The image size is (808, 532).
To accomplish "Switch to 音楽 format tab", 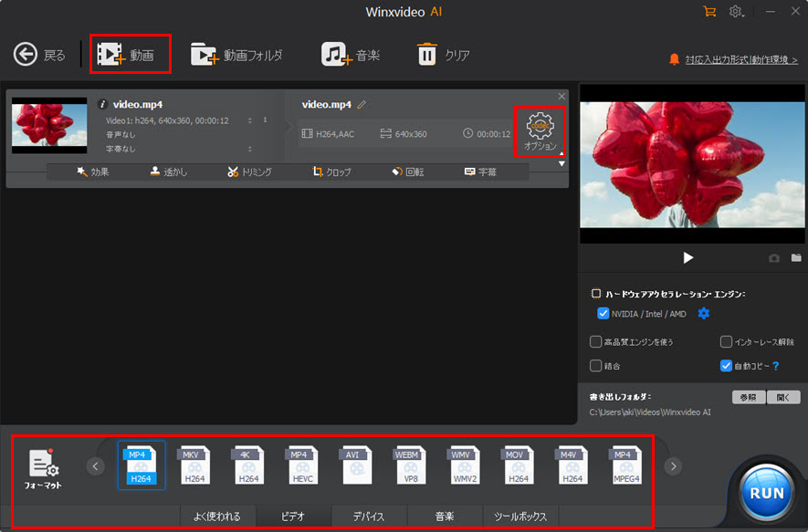I will pos(445,516).
